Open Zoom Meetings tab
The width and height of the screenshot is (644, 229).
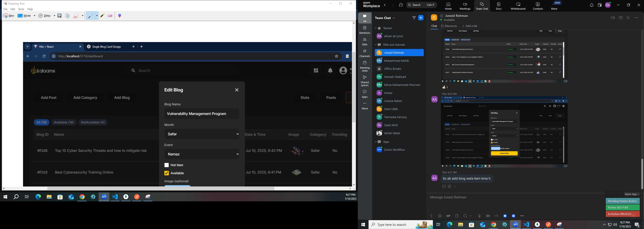coord(465,6)
